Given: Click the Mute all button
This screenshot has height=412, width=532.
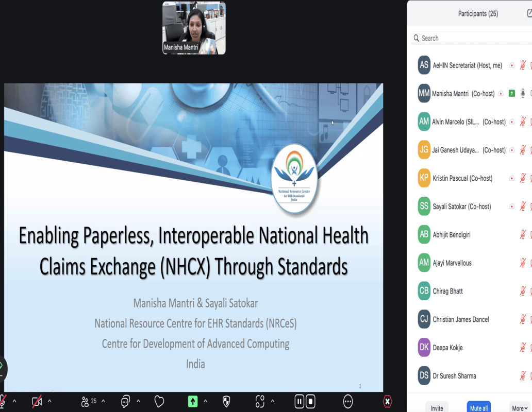Looking at the screenshot, I should tap(478, 408).
